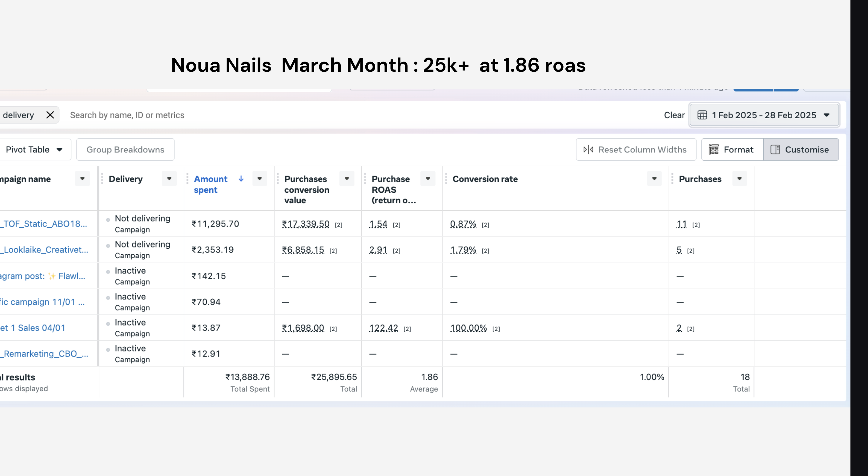
Task: Open the Lookalike_Creativet campaign link
Action: (x=44, y=249)
